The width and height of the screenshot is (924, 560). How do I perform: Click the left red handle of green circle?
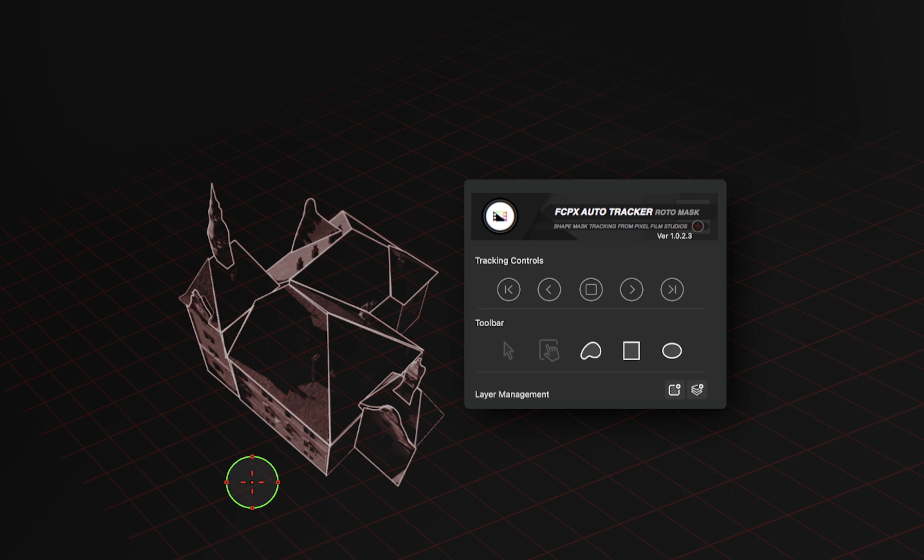227,482
